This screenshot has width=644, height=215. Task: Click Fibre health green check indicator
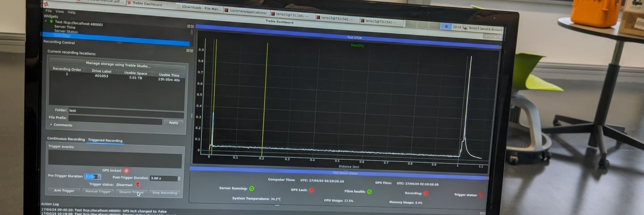pos(369,192)
